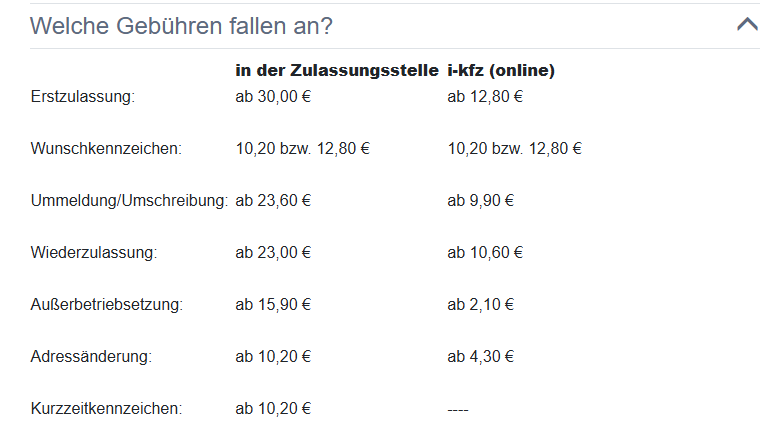Select the 'i-kfz (online)' column header
The image size is (771, 445).
[x=501, y=70]
